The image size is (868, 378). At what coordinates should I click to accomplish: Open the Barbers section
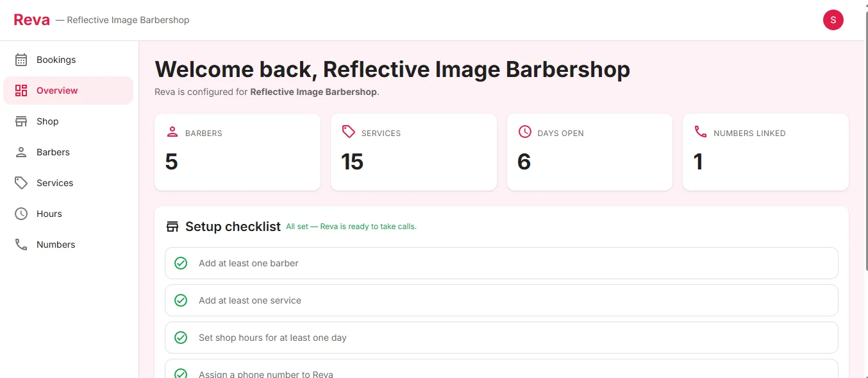coord(69,152)
